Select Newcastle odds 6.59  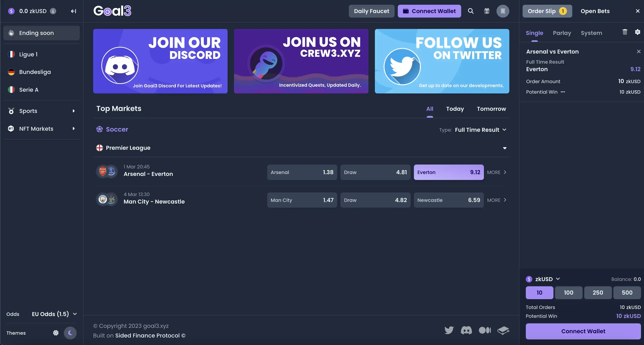click(x=449, y=200)
